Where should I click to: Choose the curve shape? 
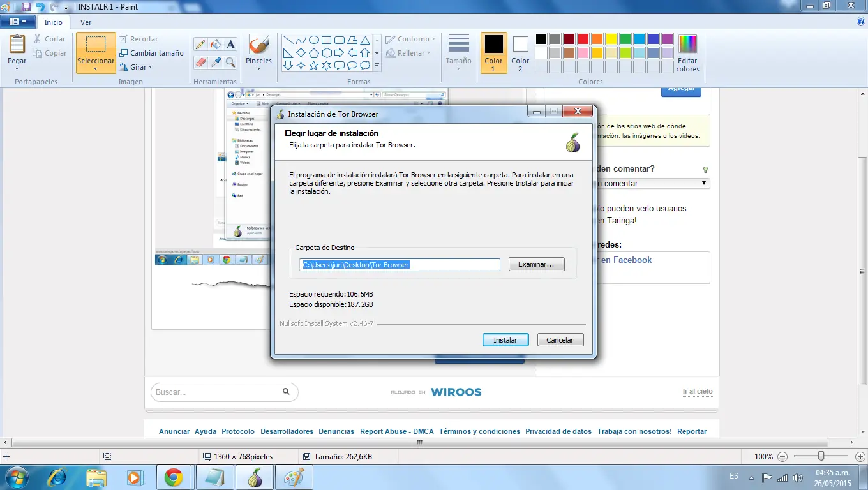[301, 40]
